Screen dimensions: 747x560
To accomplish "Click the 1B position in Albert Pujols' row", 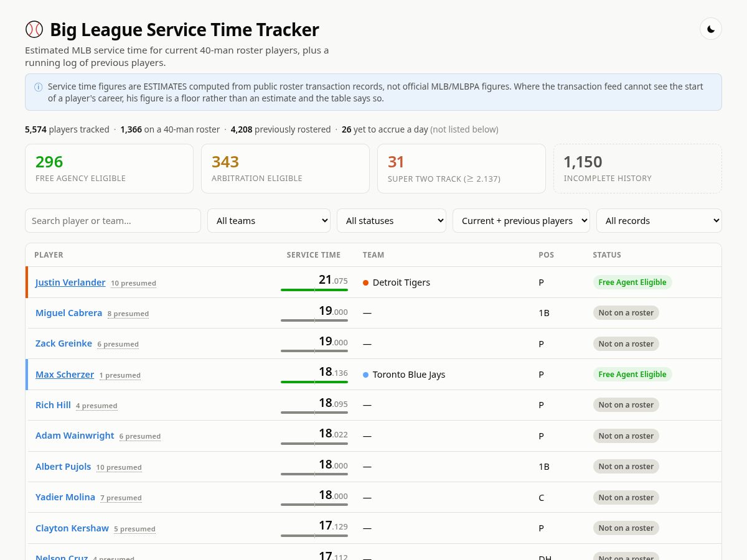I will point(544,467).
